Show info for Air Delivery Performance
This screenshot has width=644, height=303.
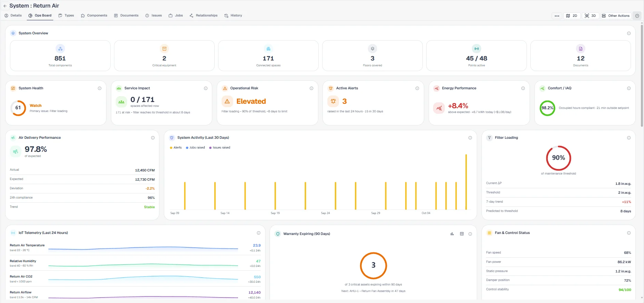[x=153, y=138]
